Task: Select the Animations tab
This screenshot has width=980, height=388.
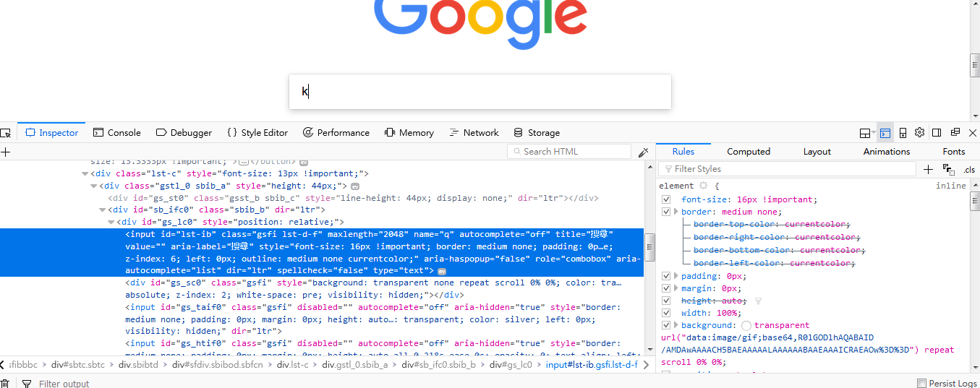Action: pos(887,152)
